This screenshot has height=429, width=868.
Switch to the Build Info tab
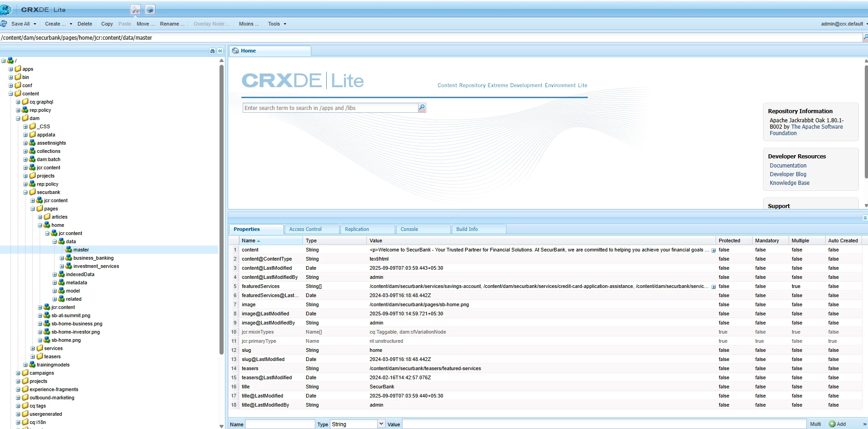click(x=479, y=229)
